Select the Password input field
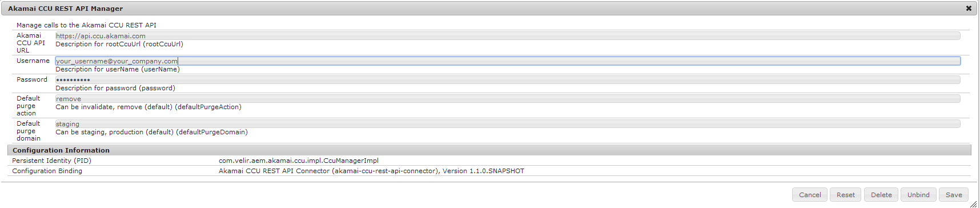980x208 pixels. click(x=508, y=80)
